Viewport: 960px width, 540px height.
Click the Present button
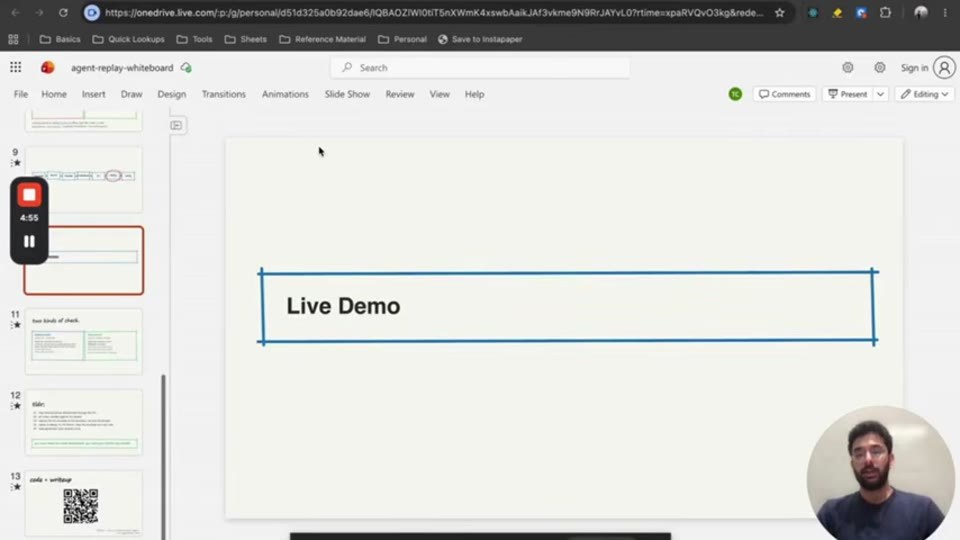(848, 94)
